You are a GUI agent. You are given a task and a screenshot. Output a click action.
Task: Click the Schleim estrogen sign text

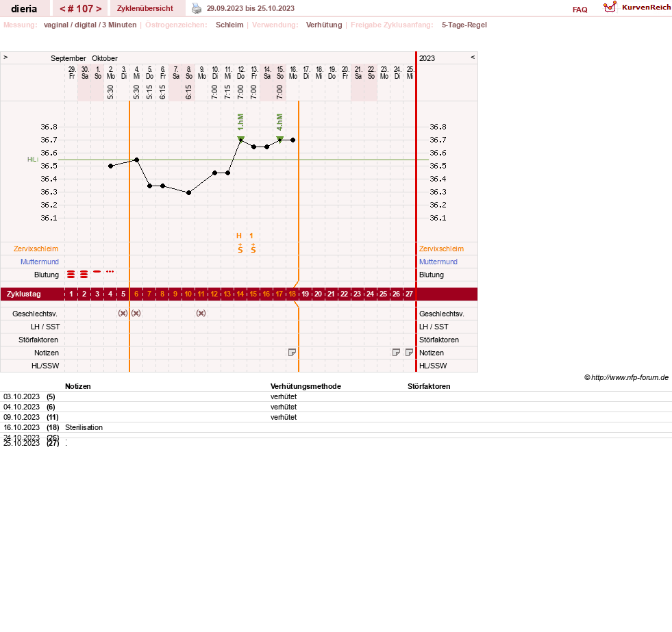tap(229, 25)
